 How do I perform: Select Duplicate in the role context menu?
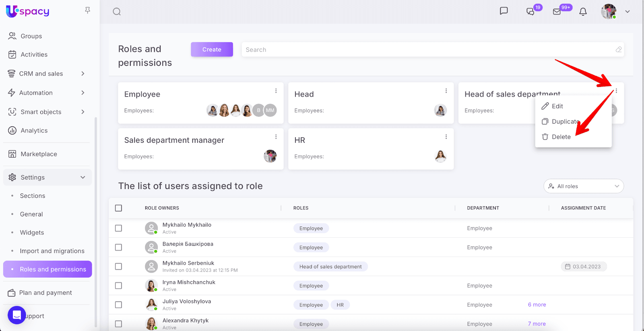[565, 121]
